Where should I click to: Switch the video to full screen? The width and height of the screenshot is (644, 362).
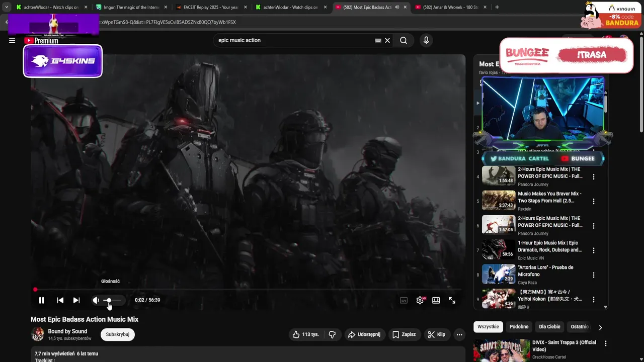click(x=452, y=300)
